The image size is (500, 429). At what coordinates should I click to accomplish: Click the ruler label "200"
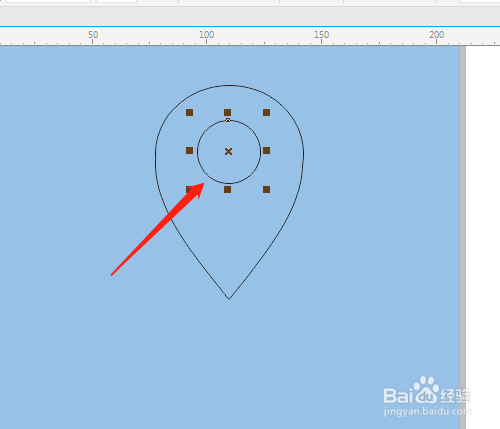click(436, 35)
